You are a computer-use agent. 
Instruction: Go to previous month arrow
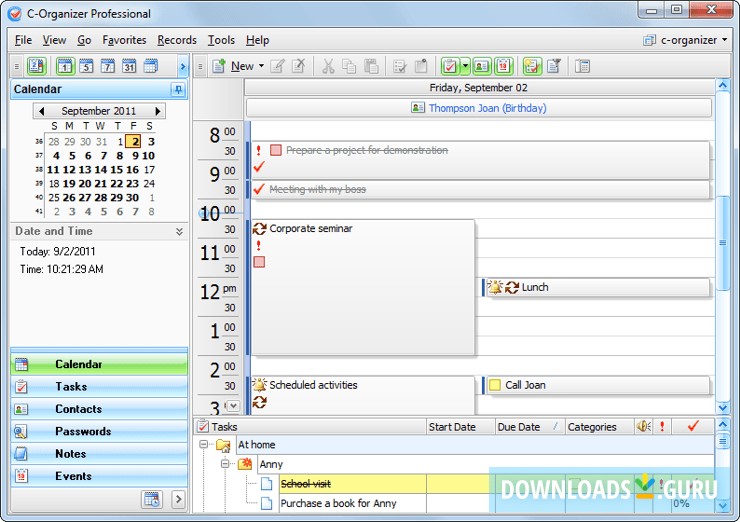pos(42,111)
